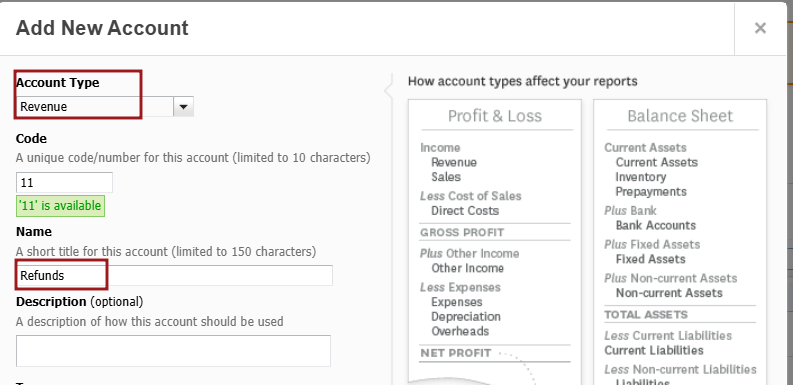793x385 pixels.
Task: Click the Name field containing Refunds
Action: tap(174, 276)
